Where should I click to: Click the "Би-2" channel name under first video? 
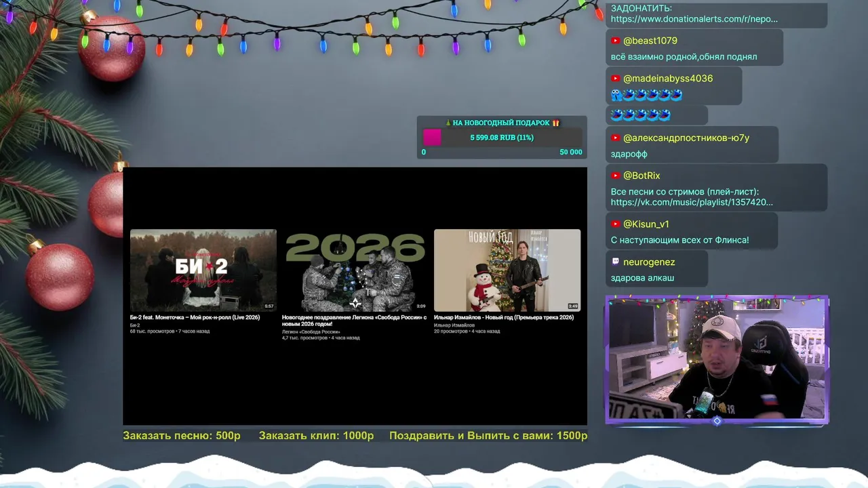click(135, 325)
